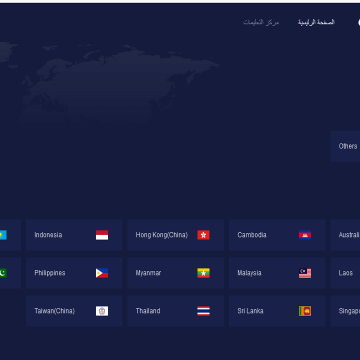
Task: Click the Philippines flag icon
Action: tap(102, 273)
